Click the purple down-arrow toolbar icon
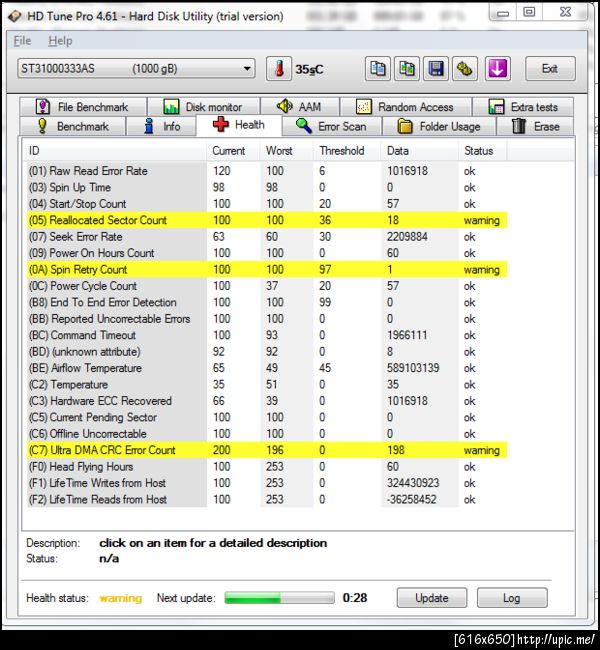Viewport: 600px width, 650px height. (497, 69)
